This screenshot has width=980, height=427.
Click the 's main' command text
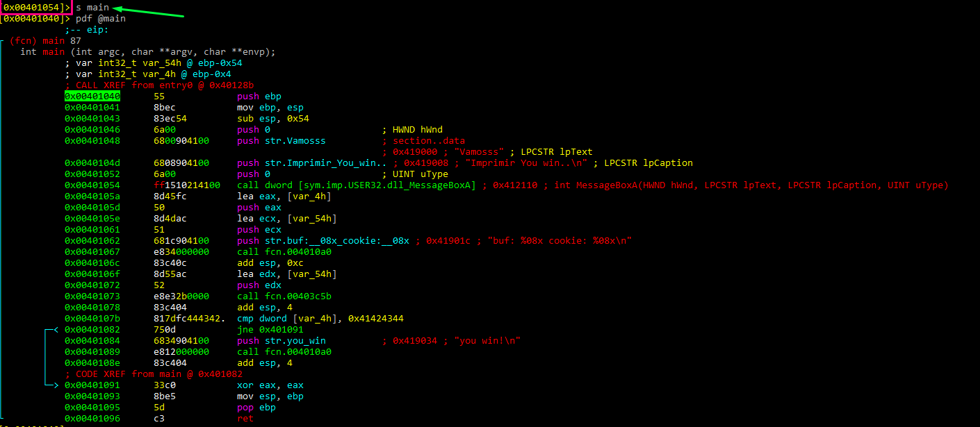tap(92, 7)
